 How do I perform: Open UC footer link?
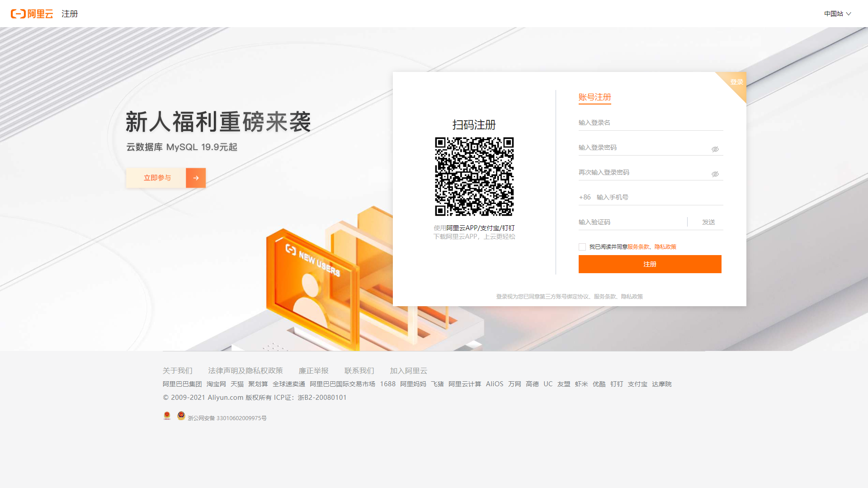coord(548,384)
